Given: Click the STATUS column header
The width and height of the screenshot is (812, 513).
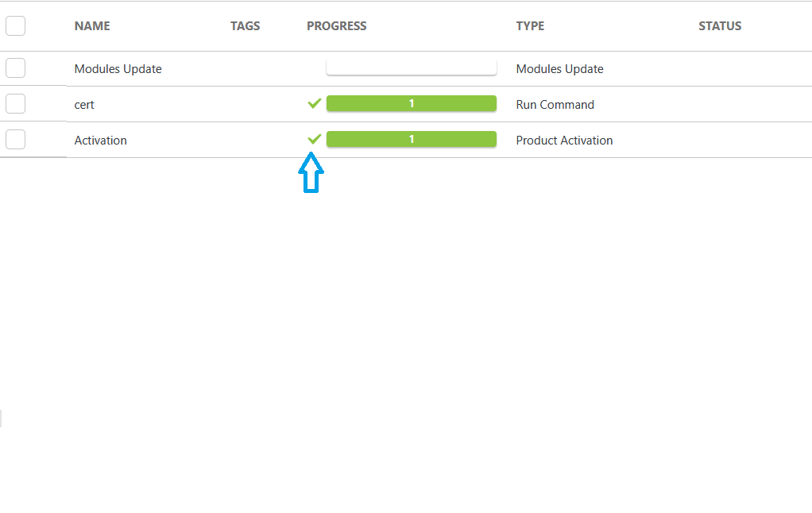Looking at the screenshot, I should pos(719,26).
